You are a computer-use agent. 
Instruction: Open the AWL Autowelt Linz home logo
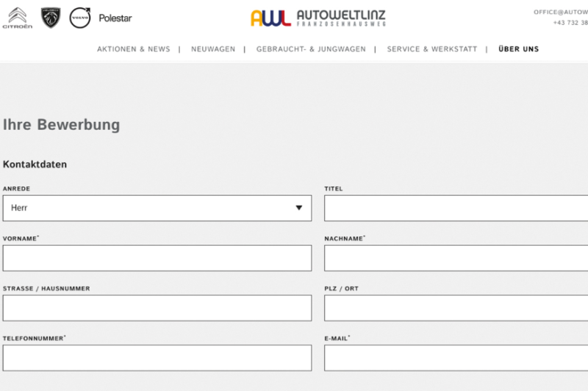[318, 18]
